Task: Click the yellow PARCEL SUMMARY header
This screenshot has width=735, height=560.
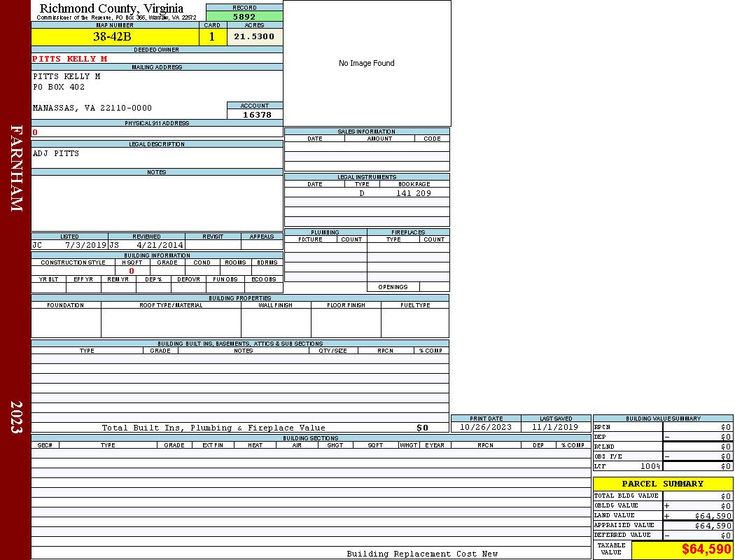Action: [662, 484]
